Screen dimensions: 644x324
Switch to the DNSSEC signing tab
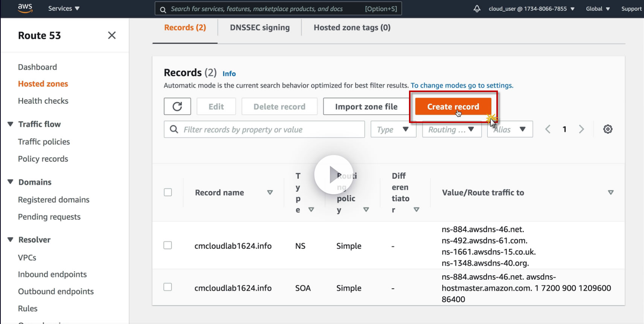point(260,28)
